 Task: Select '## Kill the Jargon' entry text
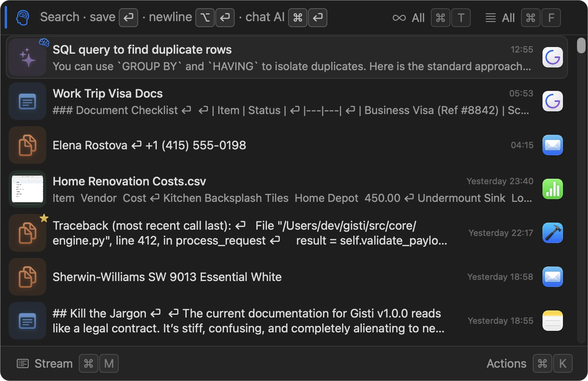249,321
